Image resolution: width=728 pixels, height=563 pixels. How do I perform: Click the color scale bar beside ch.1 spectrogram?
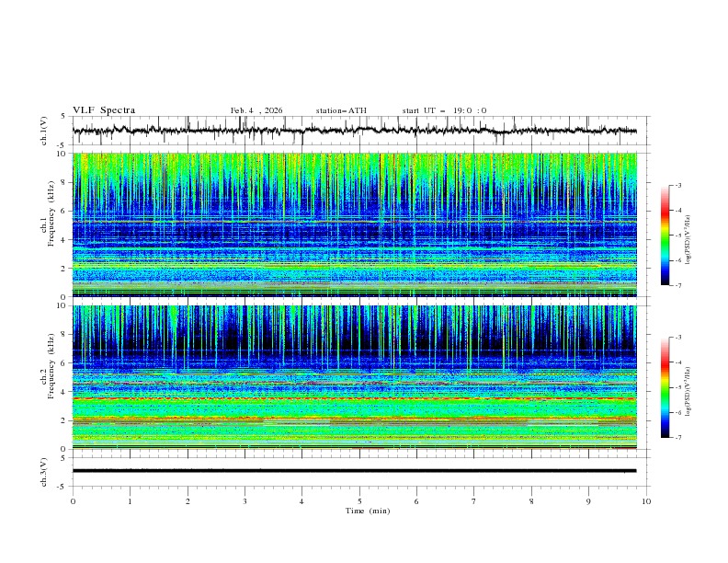point(665,236)
